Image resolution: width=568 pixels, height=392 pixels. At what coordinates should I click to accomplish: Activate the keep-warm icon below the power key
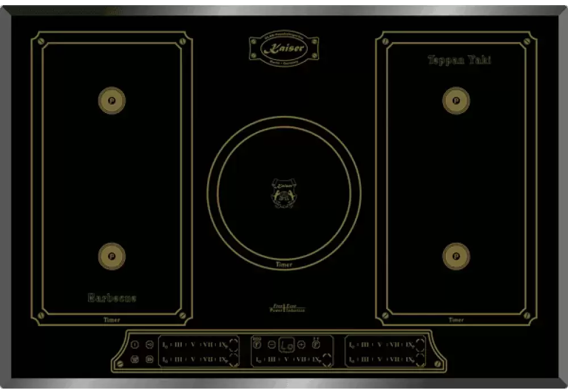tap(135, 359)
